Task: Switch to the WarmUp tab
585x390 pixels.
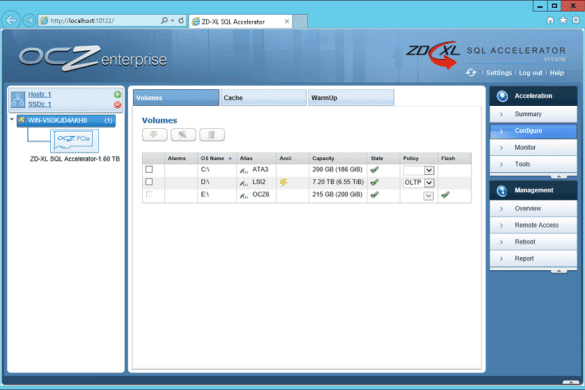Action: pos(351,98)
